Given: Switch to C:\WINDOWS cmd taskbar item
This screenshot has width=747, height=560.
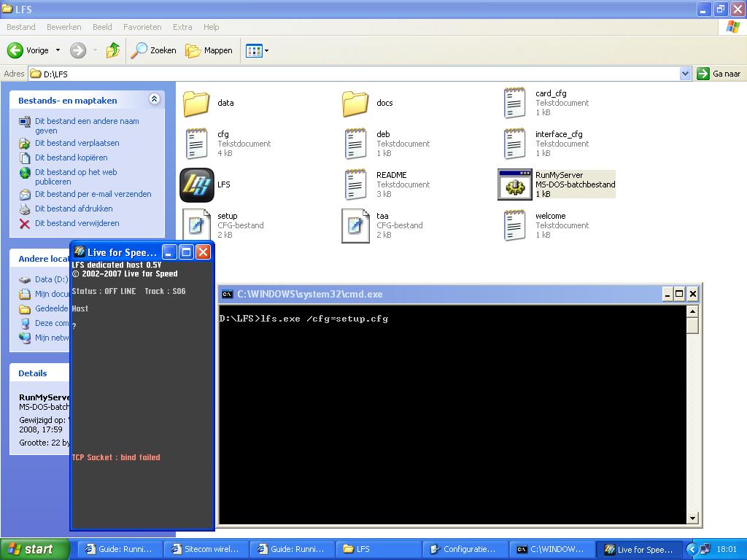Looking at the screenshot, I should [551, 549].
